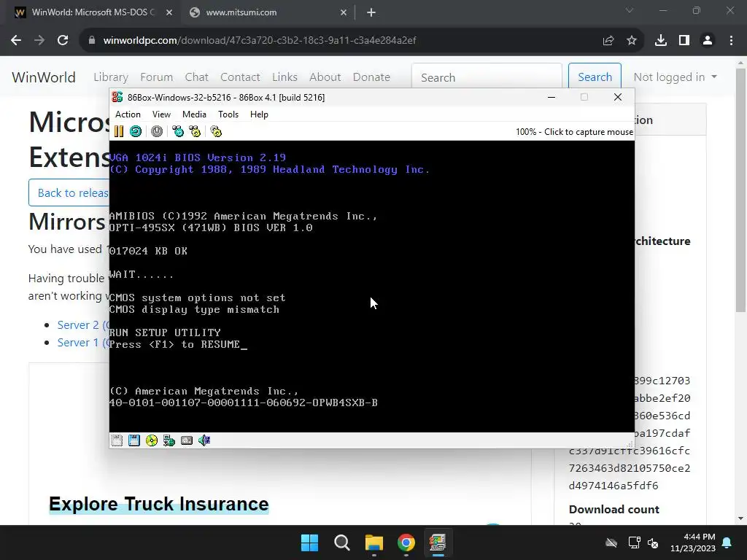Click the ACPI shutdown power icon
The height and width of the screenshot is (560, 747).
pos(157,131)
